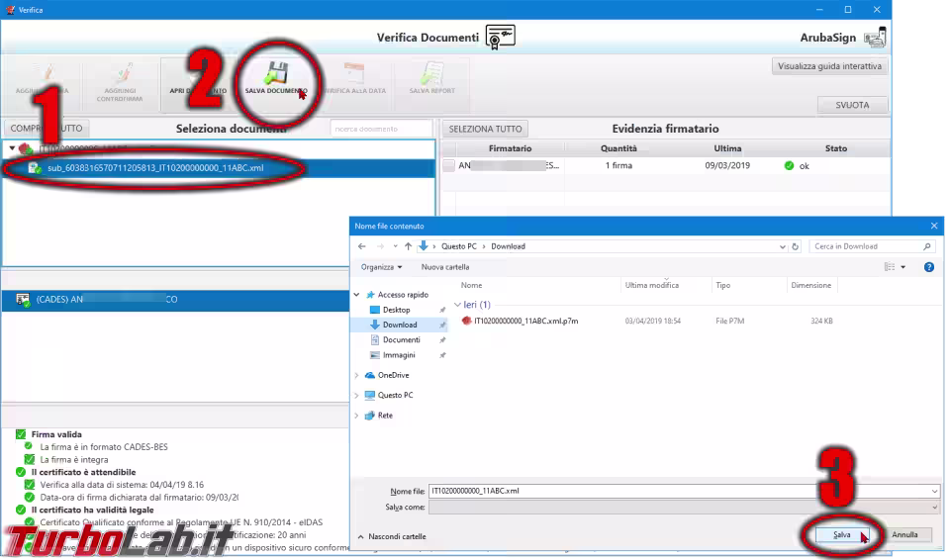950x560 pixels.
Task: Click 'Il certificato è attendibile' check icon
Action: (21, 472)
